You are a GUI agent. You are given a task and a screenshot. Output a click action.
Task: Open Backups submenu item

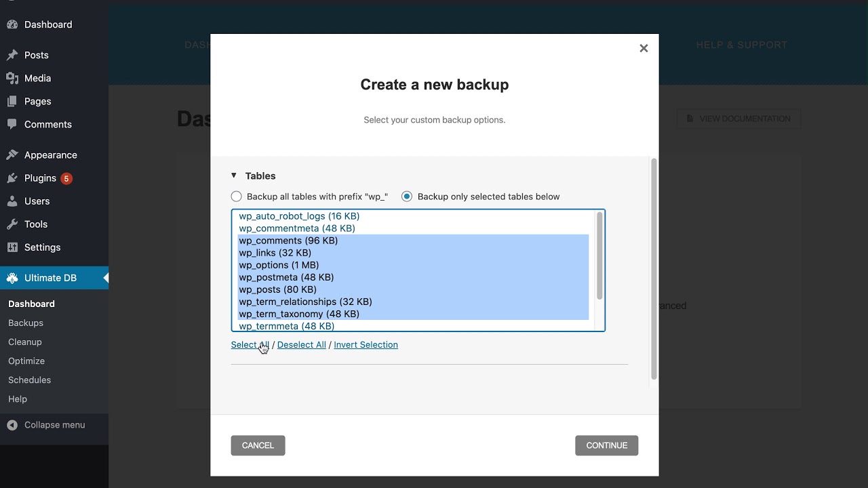[x=26, y=323]
